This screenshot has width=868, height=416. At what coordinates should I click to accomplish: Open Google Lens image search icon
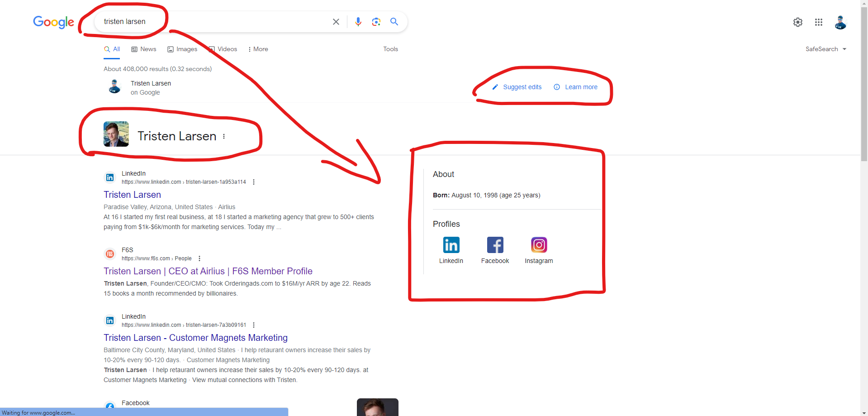pos(376,22)
